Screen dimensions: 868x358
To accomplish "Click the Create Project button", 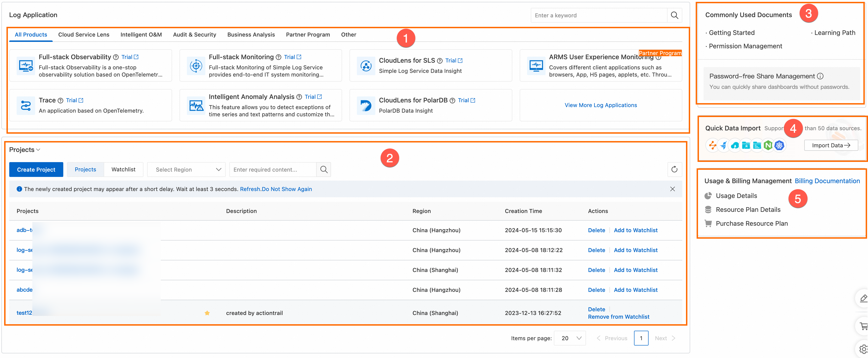I will pos(36,169).
